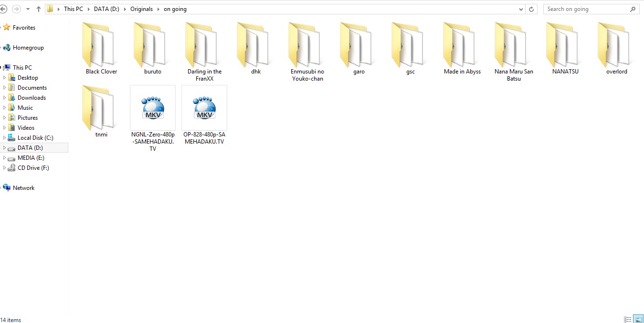Click This PC in the address breadcrumb
Image resolution: width=644 pixels, height=323 pixels.
coord(73,9)
